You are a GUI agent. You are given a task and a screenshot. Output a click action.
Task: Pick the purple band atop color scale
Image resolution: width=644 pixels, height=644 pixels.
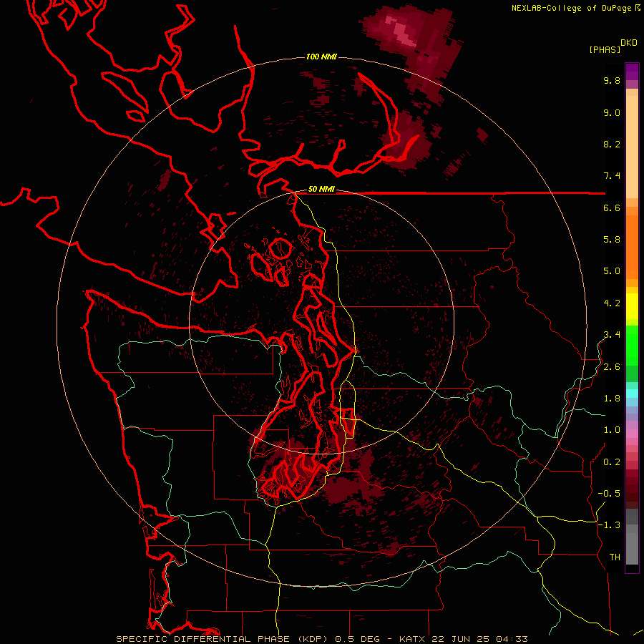point(632,72)
